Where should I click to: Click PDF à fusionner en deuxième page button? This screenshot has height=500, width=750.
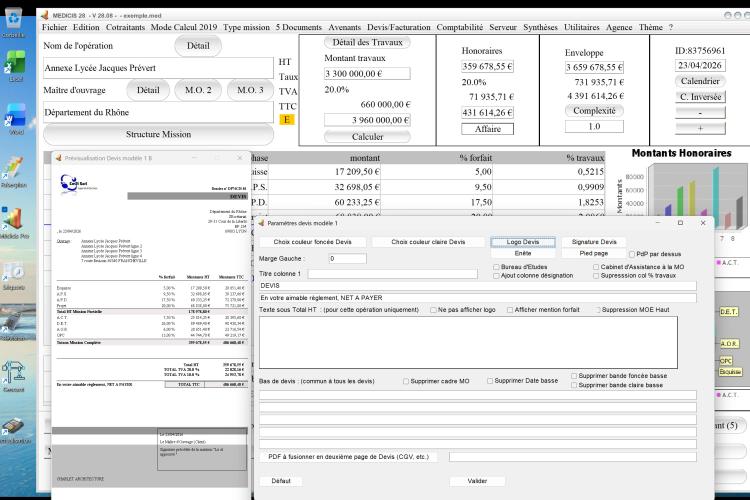348,457
